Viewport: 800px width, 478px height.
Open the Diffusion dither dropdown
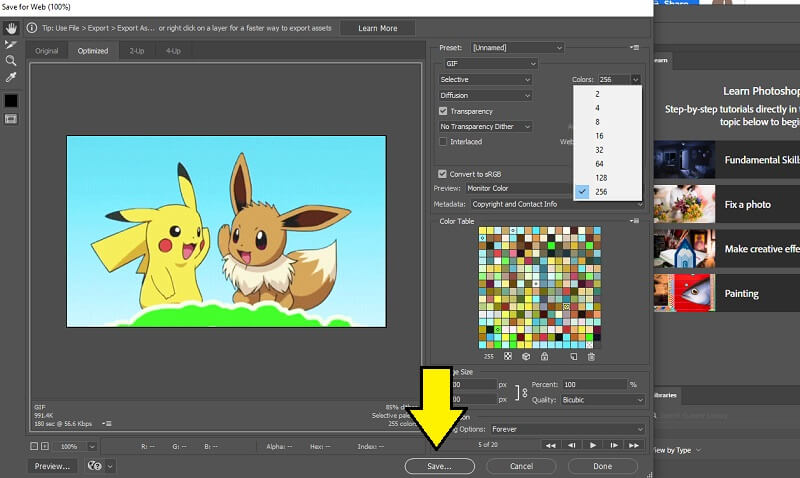(x=485, y=95)
